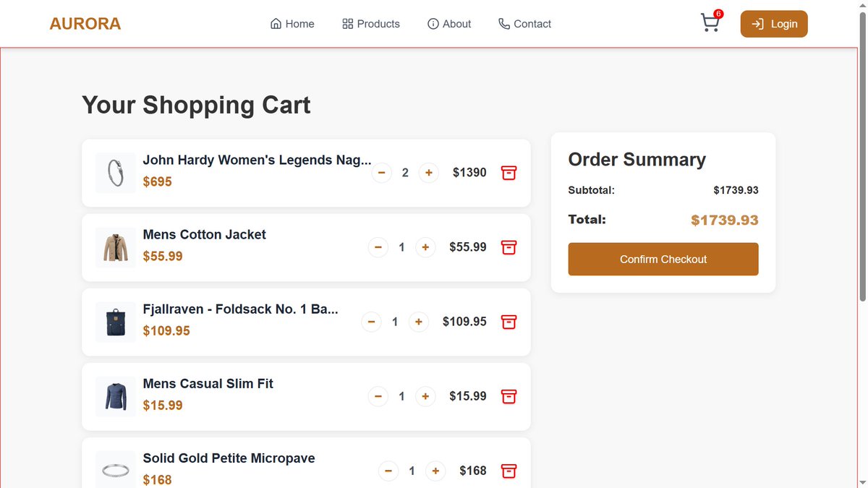Image resolution: width=868 pixels, height=488 pixels.
Task: View the Mens Cotton Jacket thumbnail
Action: (x=116, y=247)
